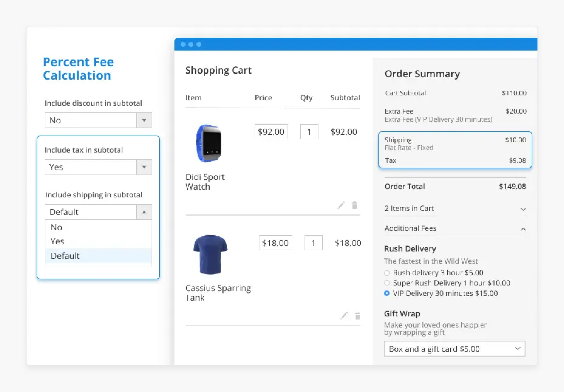This screenshot has width=564, height=392.
Task: Click the Didi Sport Watch $92.00 subtotal
Action: pos(344,132)
